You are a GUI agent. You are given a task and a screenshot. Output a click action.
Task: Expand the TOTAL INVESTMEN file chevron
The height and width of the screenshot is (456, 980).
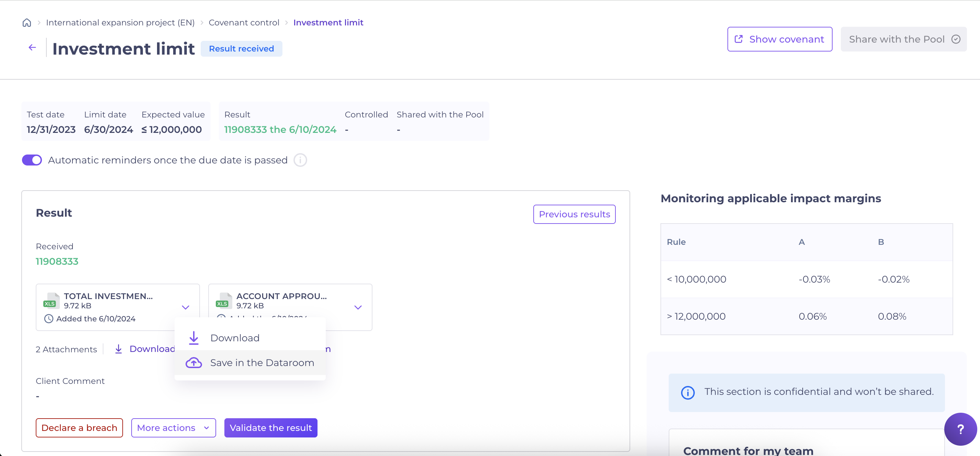[186, 307]
